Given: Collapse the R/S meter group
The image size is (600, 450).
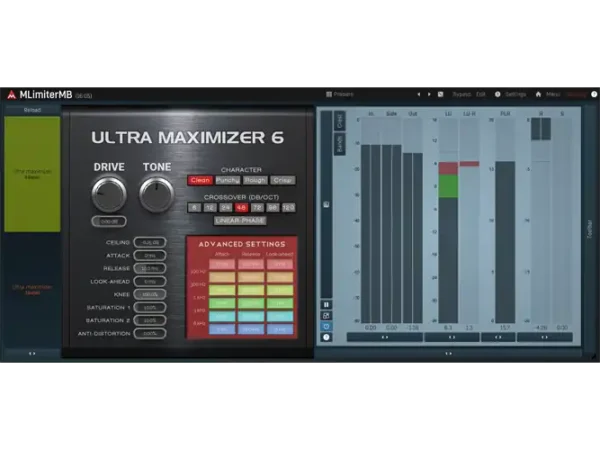Looking at the screenshot, I should pyautogui.click(x=545, y=337).
